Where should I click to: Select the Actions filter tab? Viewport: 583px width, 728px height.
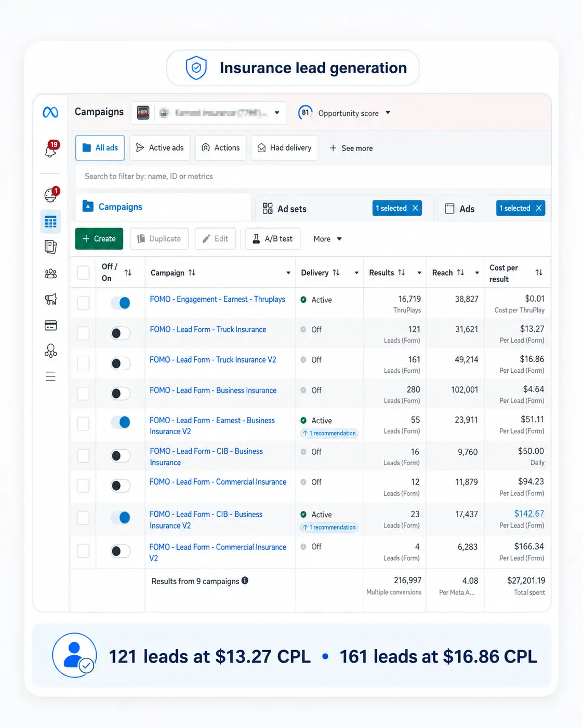(x=221, y=148)
